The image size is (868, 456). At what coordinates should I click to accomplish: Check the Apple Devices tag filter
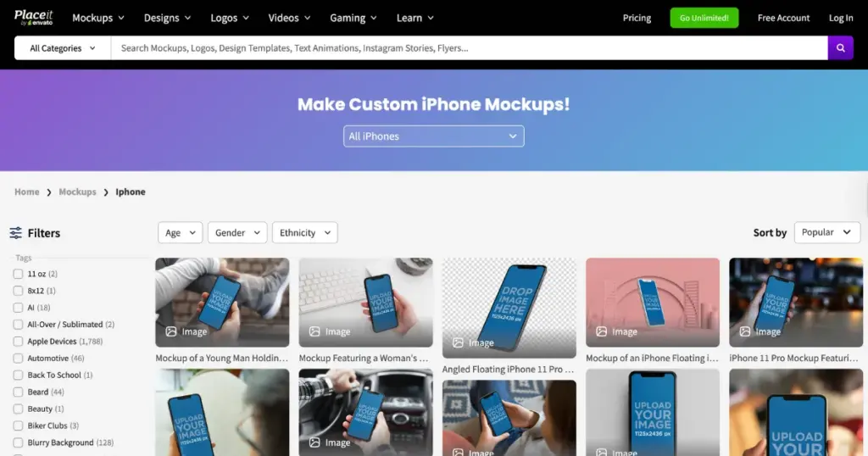click(19, 342)
